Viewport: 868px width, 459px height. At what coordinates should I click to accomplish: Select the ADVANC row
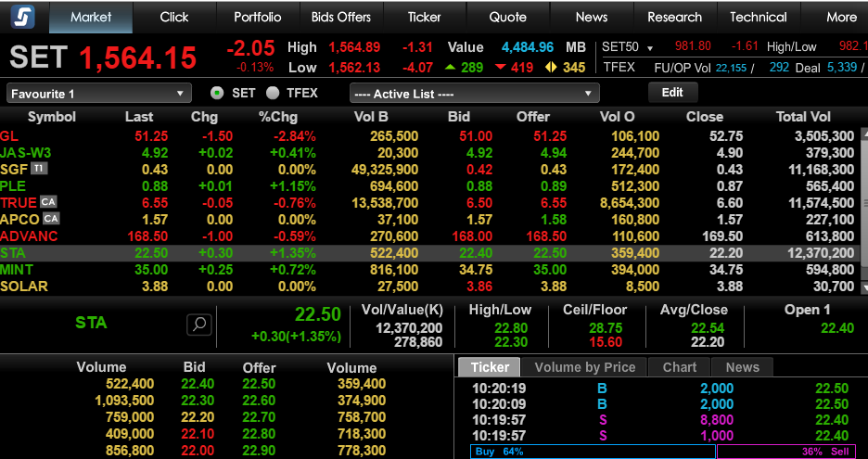(x=429, y=236)
